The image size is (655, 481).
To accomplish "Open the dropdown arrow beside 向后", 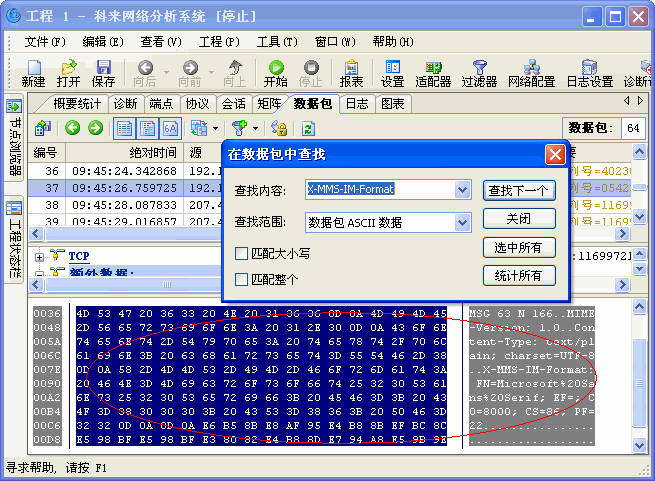I will click(x=166, y=73).
